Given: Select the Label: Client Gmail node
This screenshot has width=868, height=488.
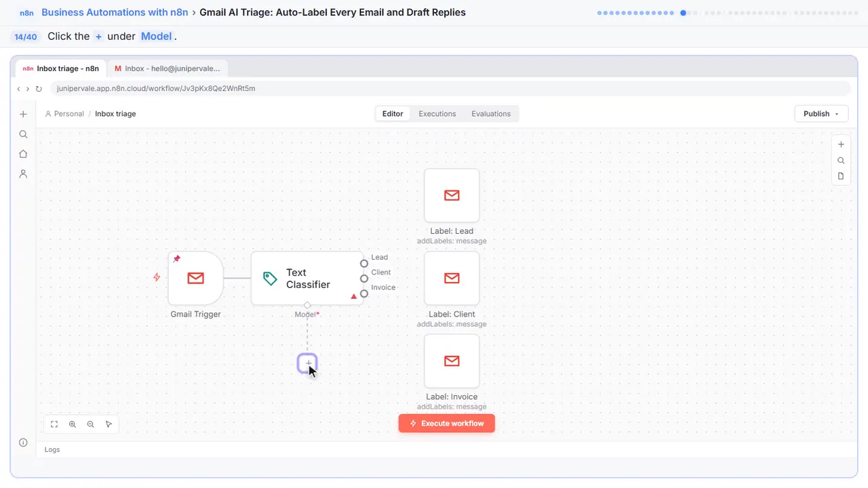Looking at the screenshot, I should [x=452, y=278].
